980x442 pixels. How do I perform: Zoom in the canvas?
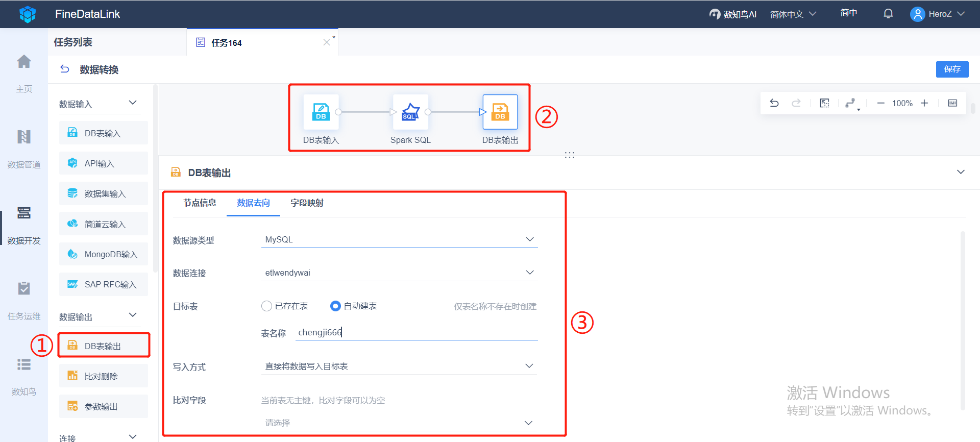click(924, 103)
